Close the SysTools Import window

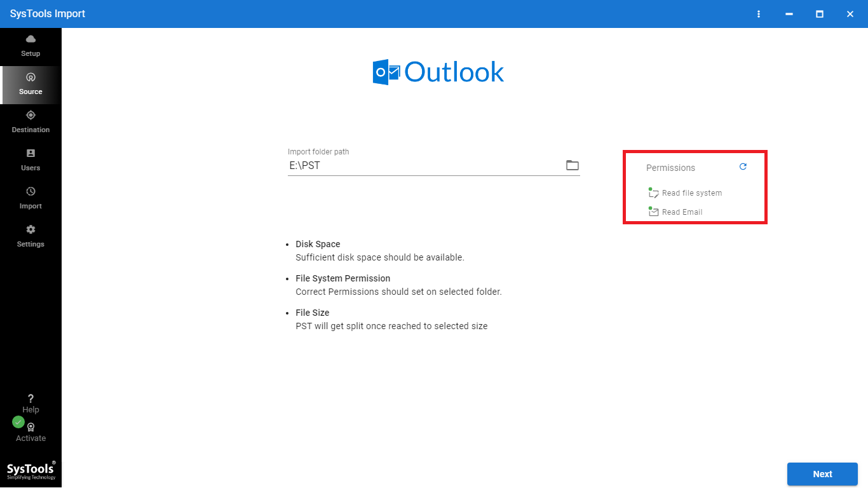(850, 14)
